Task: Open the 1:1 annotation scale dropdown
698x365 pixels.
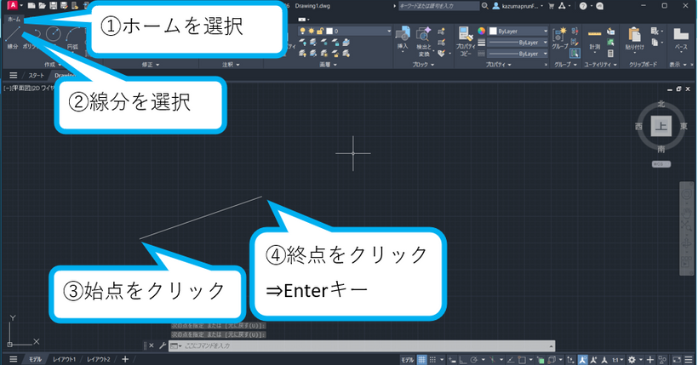Action: point(617,360)
